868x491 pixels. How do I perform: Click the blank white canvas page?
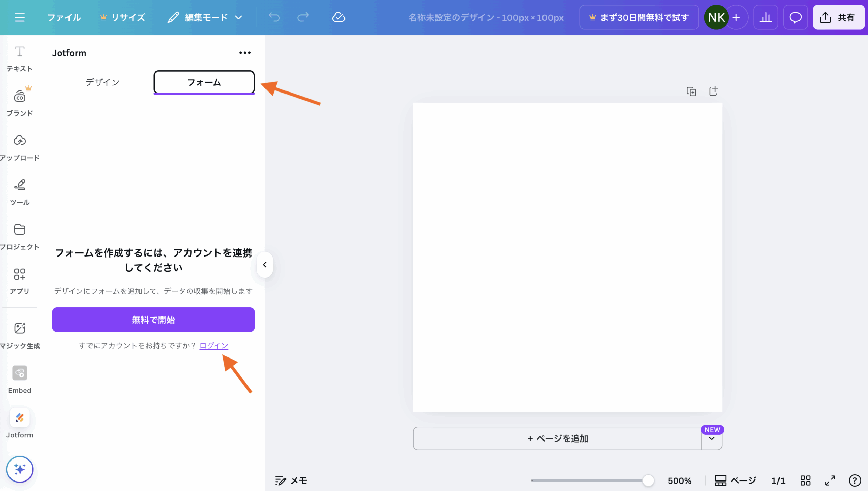pyautogui.click(x=567, y=257)
